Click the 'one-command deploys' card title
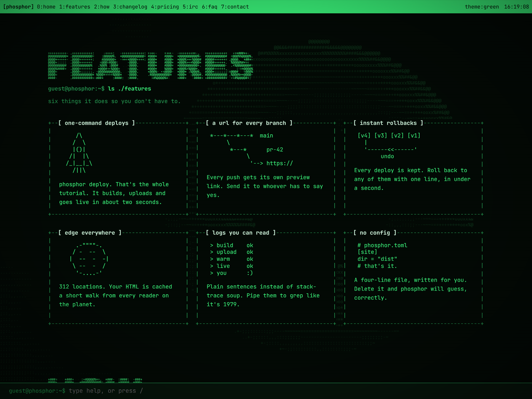The width and height of the screenshot is (532, 399). click(x=96, y=123)
